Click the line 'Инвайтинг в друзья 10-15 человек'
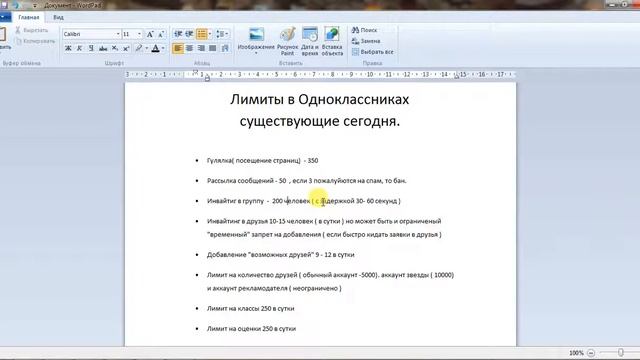Screen dimensions: 640x360 (x=324, y=221)
